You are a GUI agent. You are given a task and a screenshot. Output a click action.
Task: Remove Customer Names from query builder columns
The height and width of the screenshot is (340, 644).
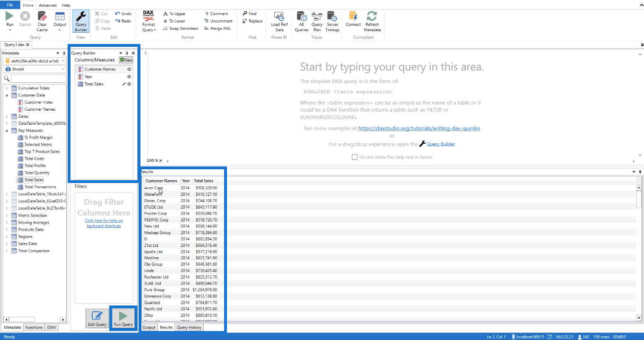[x=129, y=70]
